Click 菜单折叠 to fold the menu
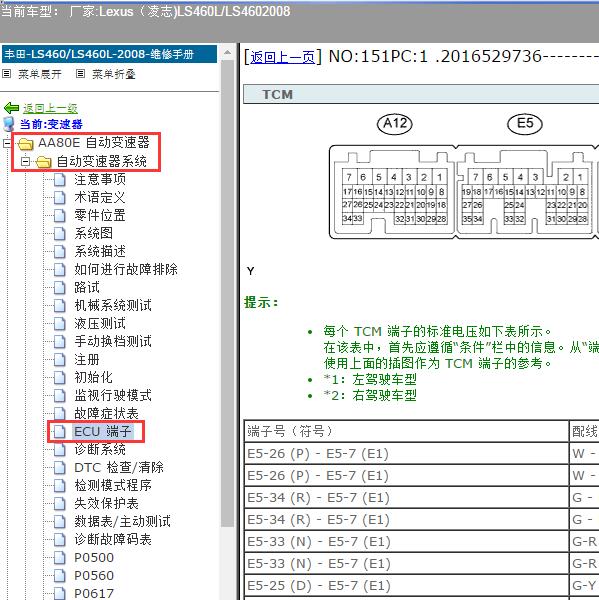Viewport: 599px width, 600px height. tap(114, 74)
